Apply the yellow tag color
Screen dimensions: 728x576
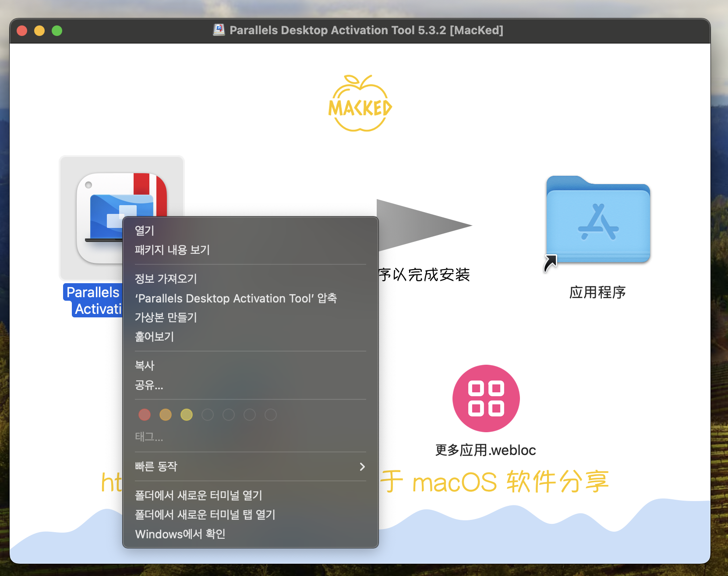click(x=187, y=415)
